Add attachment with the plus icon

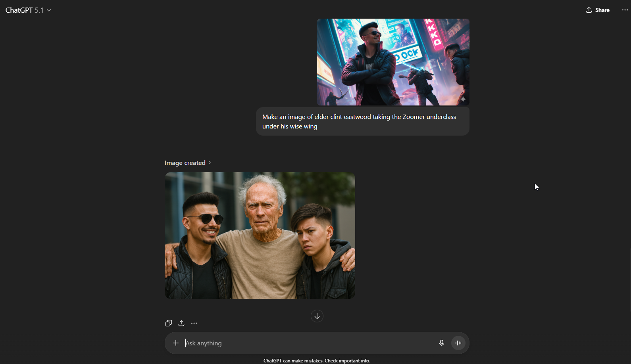click(176, 343)
